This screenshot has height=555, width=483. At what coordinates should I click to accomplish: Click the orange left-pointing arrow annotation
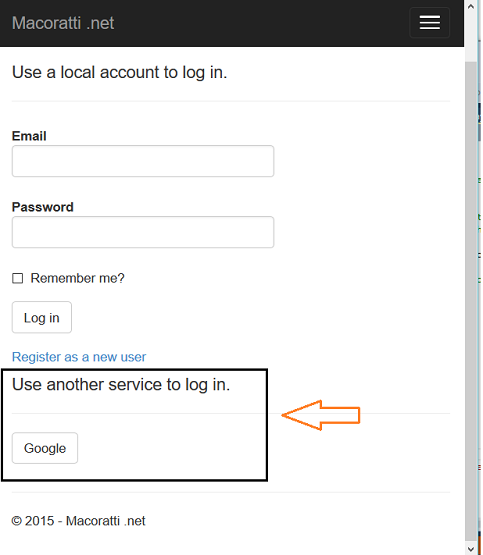click(321, 415)
